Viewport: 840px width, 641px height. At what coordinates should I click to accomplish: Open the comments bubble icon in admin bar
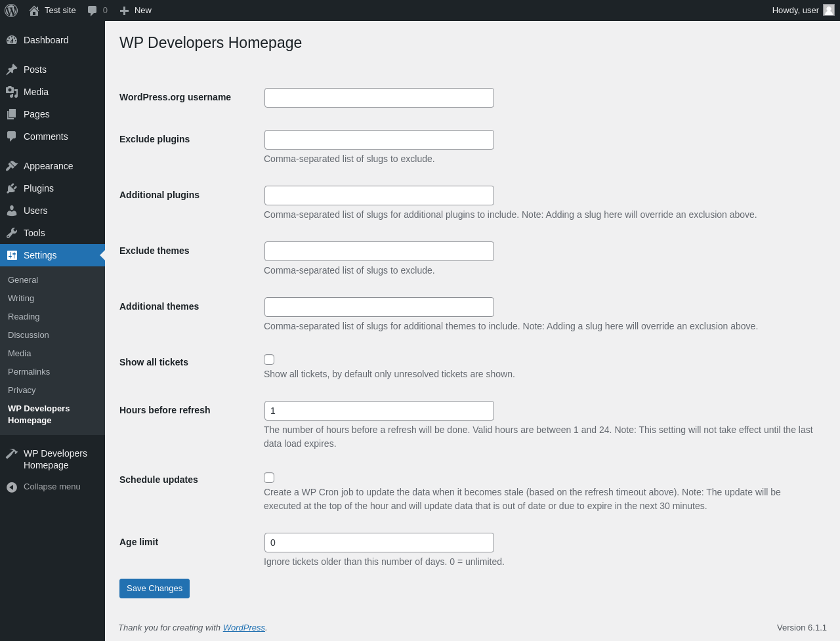point(93,10)
